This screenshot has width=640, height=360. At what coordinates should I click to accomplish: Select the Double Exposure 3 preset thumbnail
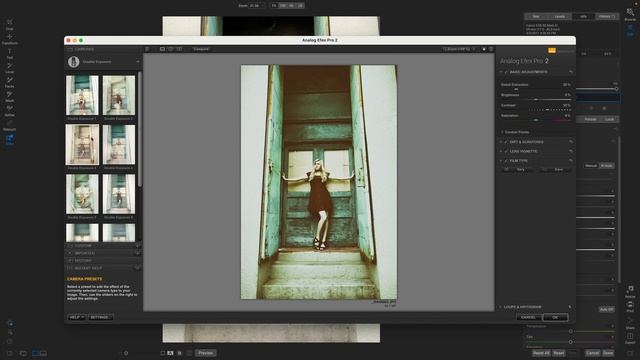82,144
